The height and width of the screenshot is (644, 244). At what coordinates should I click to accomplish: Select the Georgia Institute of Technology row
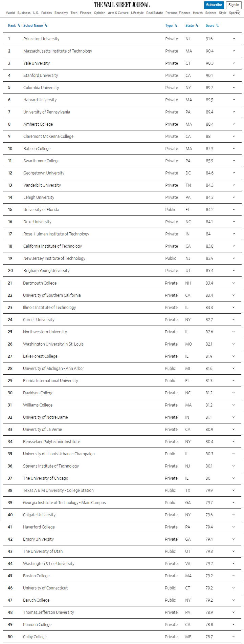64,503
